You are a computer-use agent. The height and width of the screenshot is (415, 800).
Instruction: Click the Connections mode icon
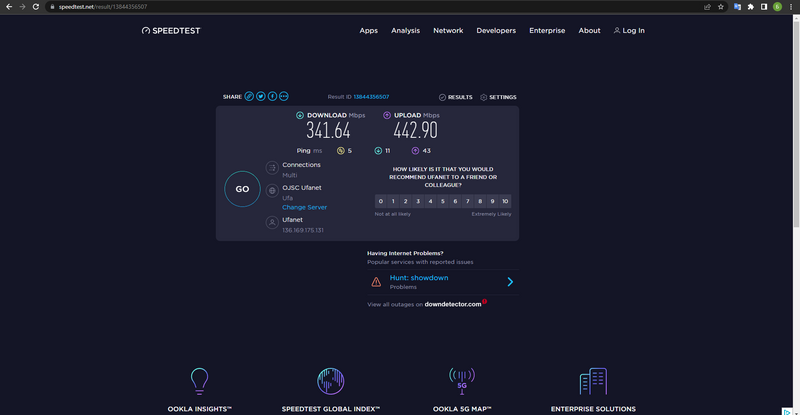pos(272,167)
